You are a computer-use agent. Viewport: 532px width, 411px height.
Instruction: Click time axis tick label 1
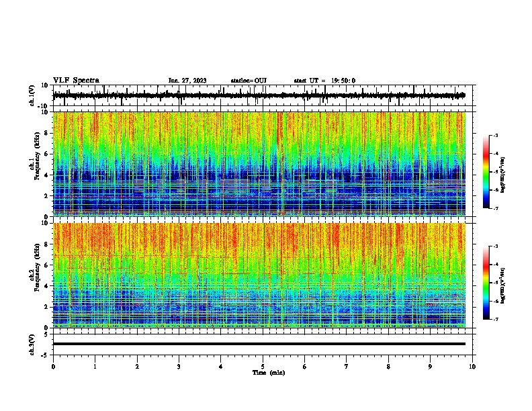point(95,367)
